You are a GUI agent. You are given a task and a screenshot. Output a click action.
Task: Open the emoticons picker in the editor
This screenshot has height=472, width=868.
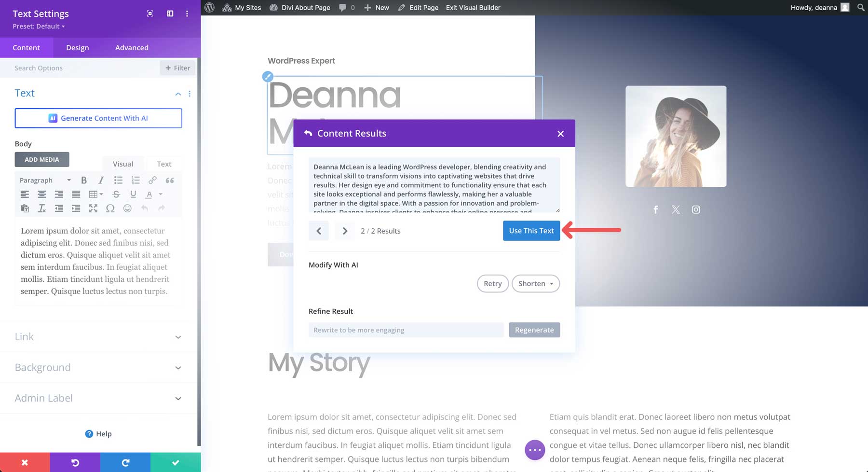coord(128,208)
